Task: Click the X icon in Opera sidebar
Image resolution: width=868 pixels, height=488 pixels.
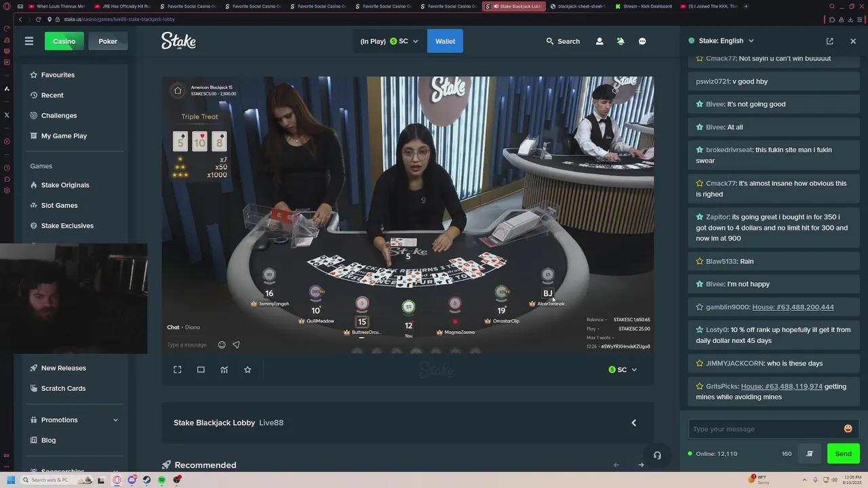Action: click(7, 115)
